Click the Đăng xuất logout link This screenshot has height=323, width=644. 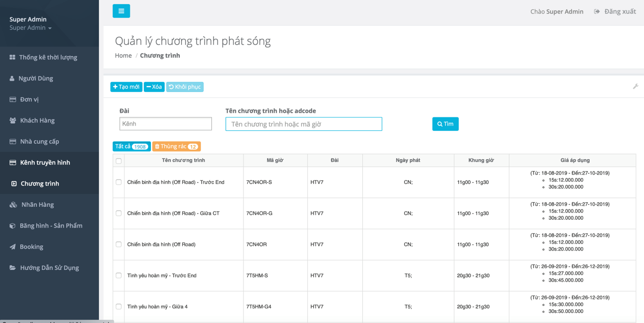click(x=615, y=12)
